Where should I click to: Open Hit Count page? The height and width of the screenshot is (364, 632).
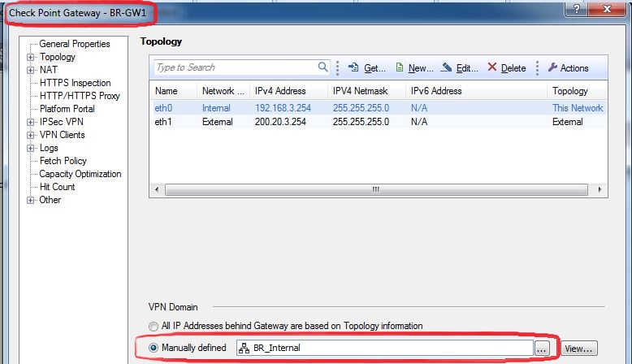(x=57, y=187)
